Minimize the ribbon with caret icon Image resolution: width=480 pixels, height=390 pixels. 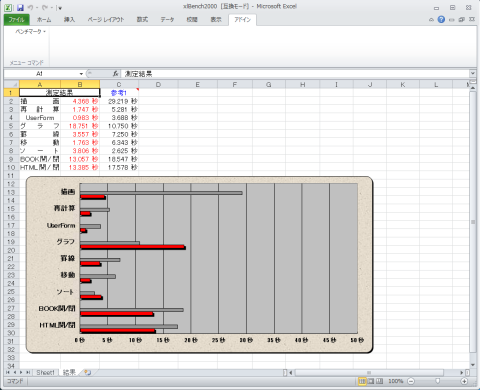pos(431,20)
